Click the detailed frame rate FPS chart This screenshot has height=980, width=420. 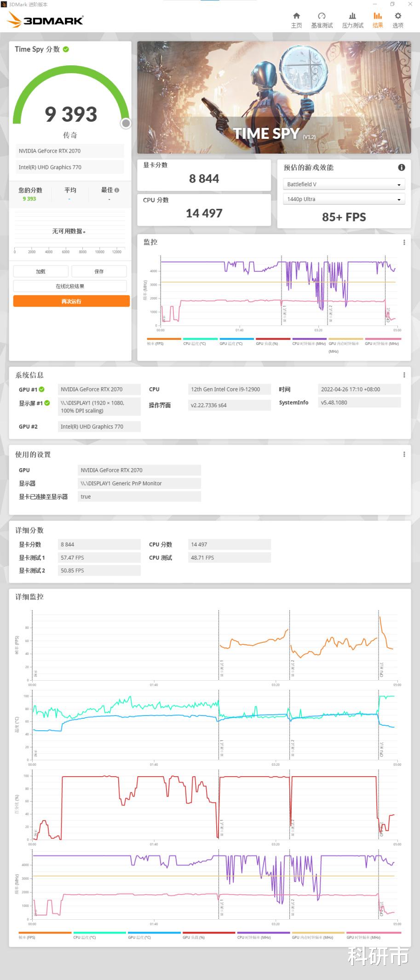[x=214, y=645]
